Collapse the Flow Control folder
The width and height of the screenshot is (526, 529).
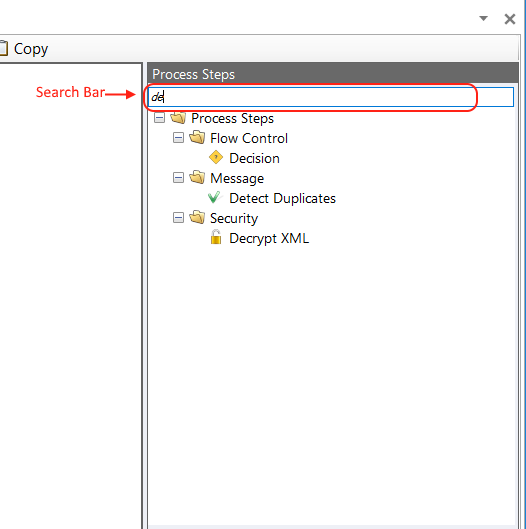178,138
